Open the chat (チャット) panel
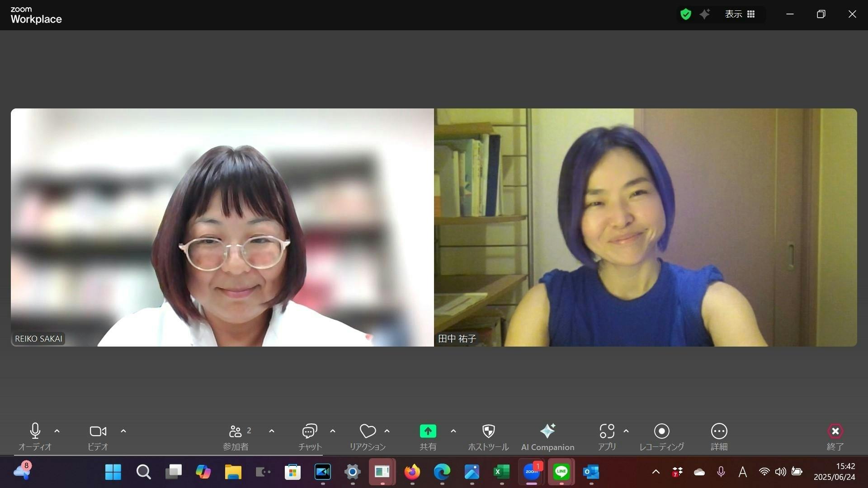Screen dimensions: 868x488 310,432
